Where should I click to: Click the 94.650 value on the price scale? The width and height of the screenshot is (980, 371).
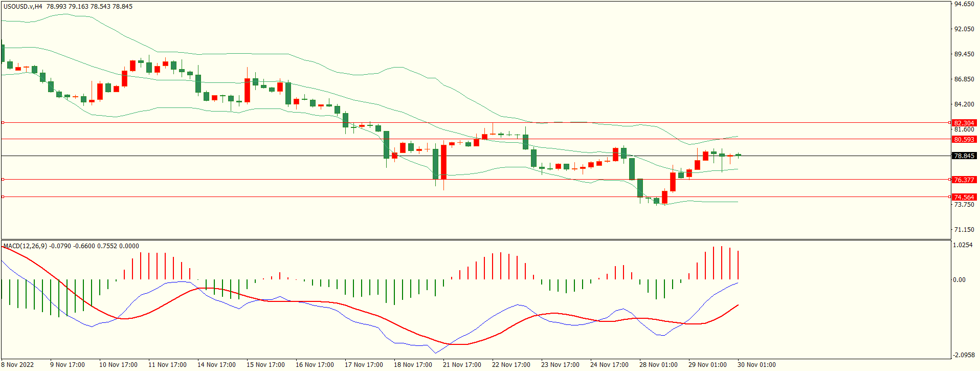[964, 4]
